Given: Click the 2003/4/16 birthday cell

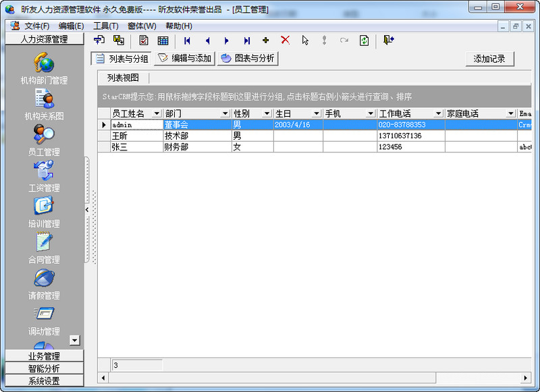Looking at the screenshot, I should coord(298,125).
